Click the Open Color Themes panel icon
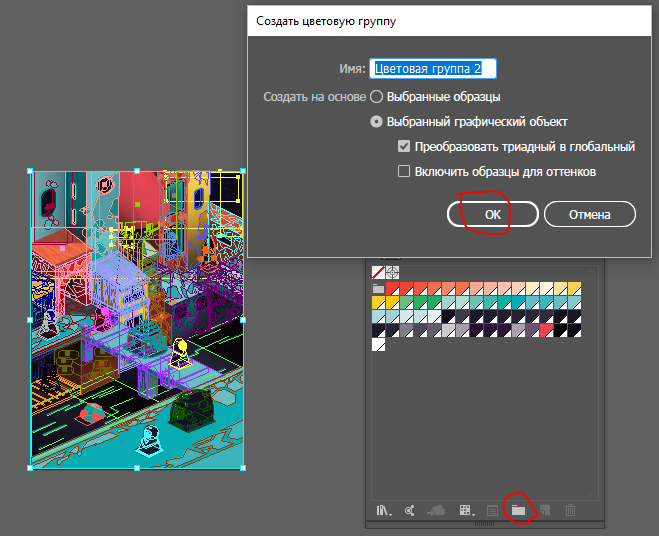The width and height of the screenshot is (659, 536). (x=409, y=510)
